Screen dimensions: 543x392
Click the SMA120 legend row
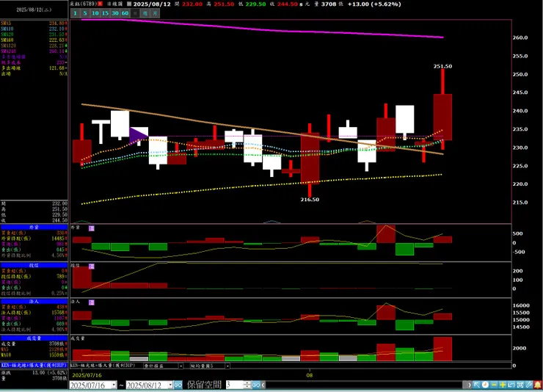[x=34, y=46]
